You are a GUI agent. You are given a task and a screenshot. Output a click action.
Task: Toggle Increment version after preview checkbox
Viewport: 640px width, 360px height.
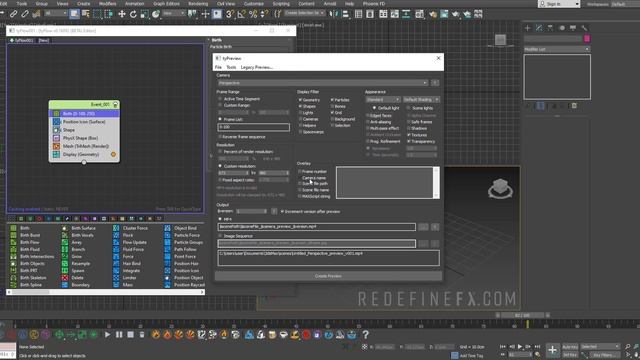click(282, 211)
